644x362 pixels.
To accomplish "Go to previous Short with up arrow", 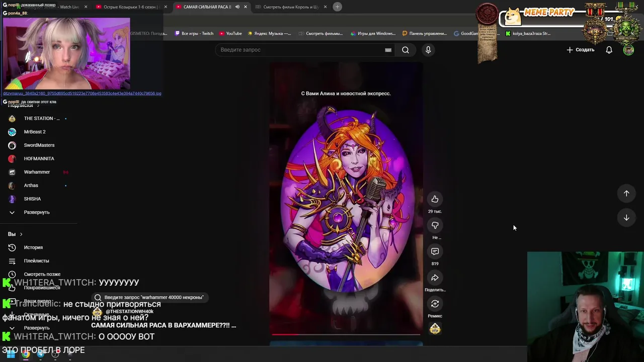I will 626,194.
